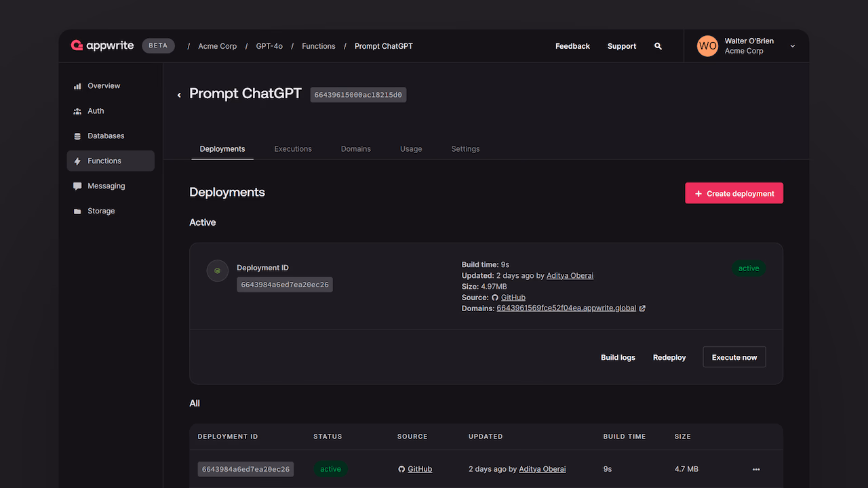Open the external link icon next to domain

pos(642,308)
